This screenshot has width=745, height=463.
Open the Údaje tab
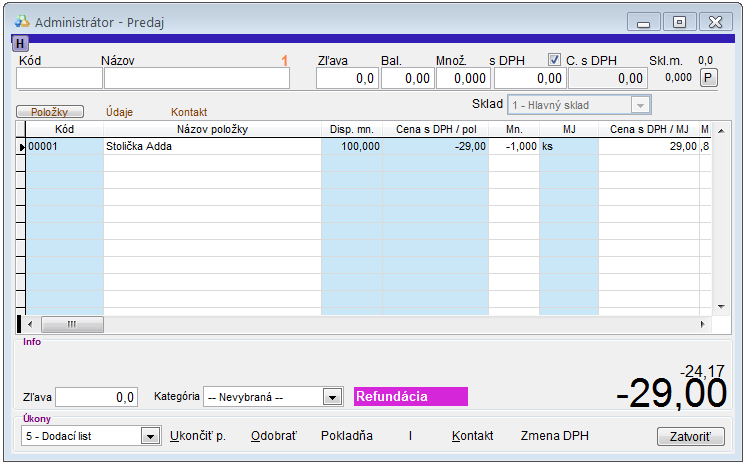[119, 112]
